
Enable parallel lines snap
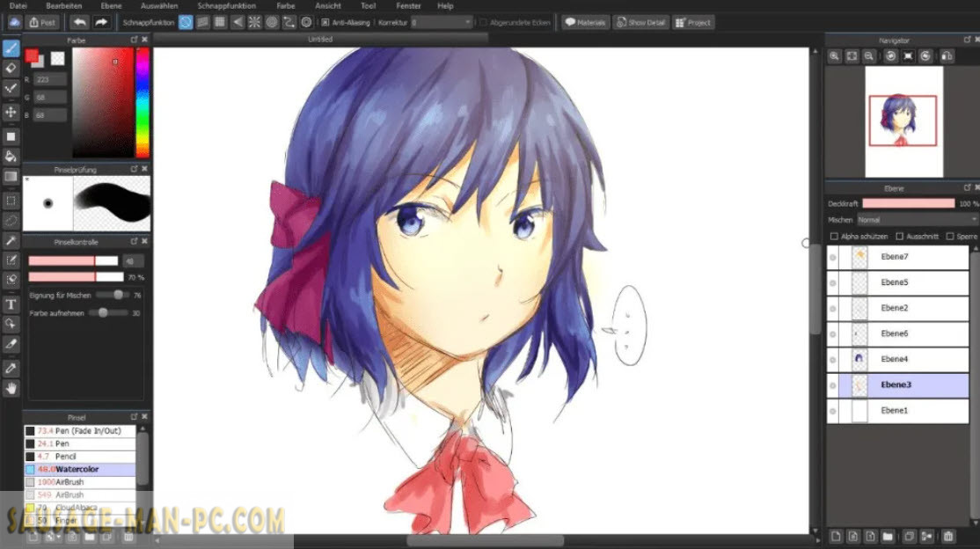pyautogui.click(x=202, y=23)
